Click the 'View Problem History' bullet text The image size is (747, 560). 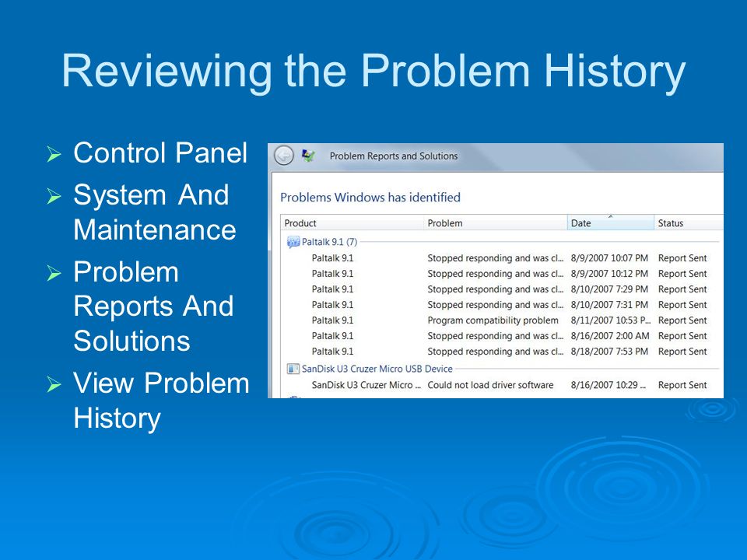click(161, 401)
